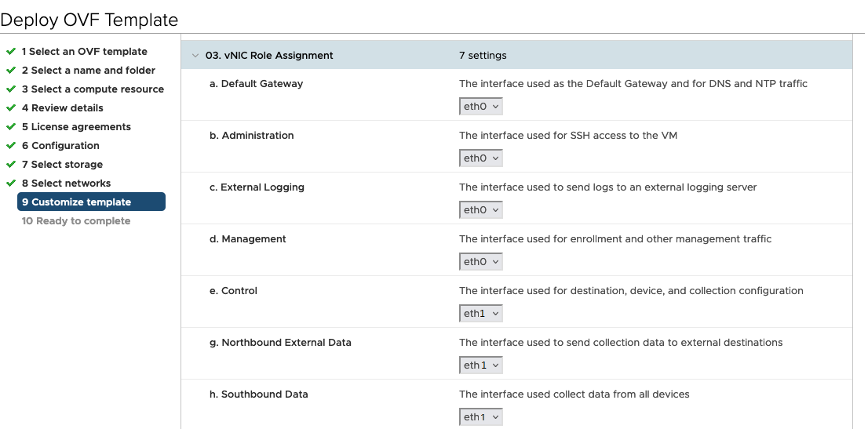Collapse the vNIC Role Assignment section chevron
Viewport: 868px width, 429px height.
tap(195, 56)
